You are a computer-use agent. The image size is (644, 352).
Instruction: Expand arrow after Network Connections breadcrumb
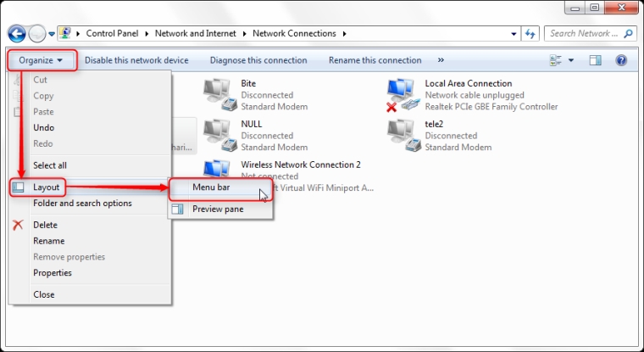[344, 34]
